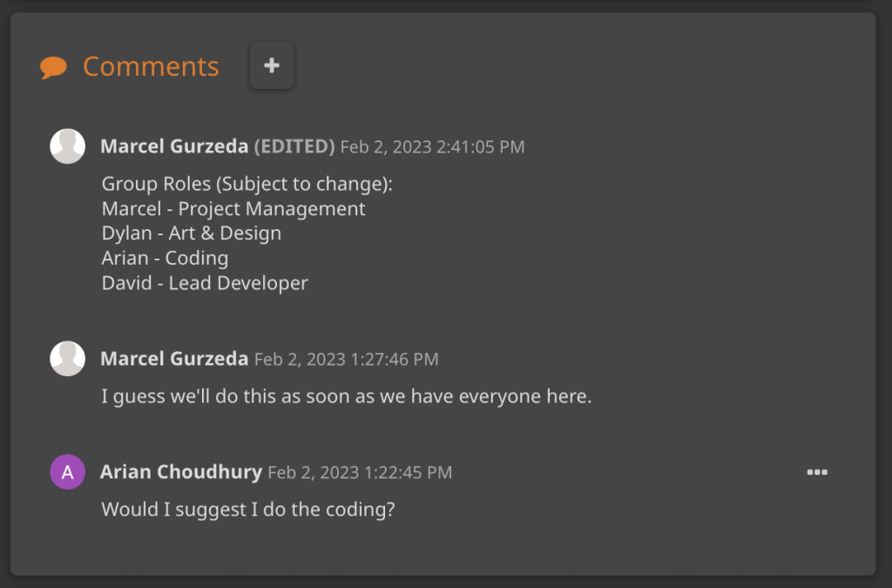Click the "Group Roles (Subject to change):" line
The height and width of the screenshot is (588, 892).
pyautogui.click(x=247, y=184)
